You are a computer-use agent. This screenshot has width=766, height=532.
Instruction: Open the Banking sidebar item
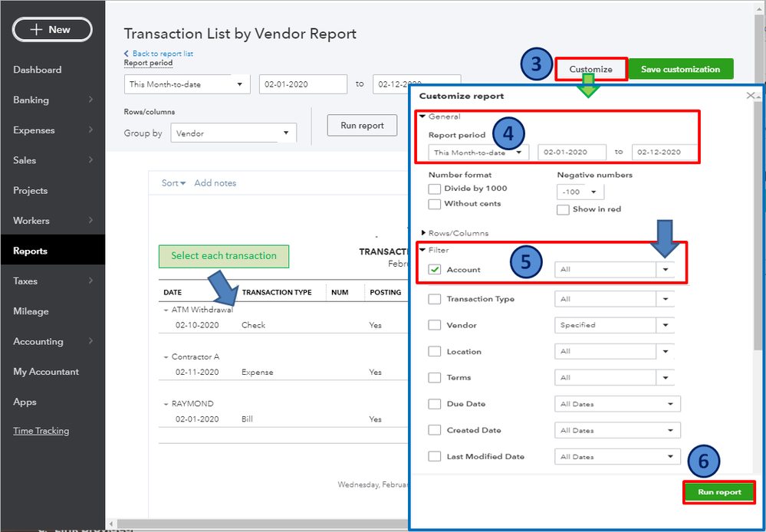click(x=31, y=100)
